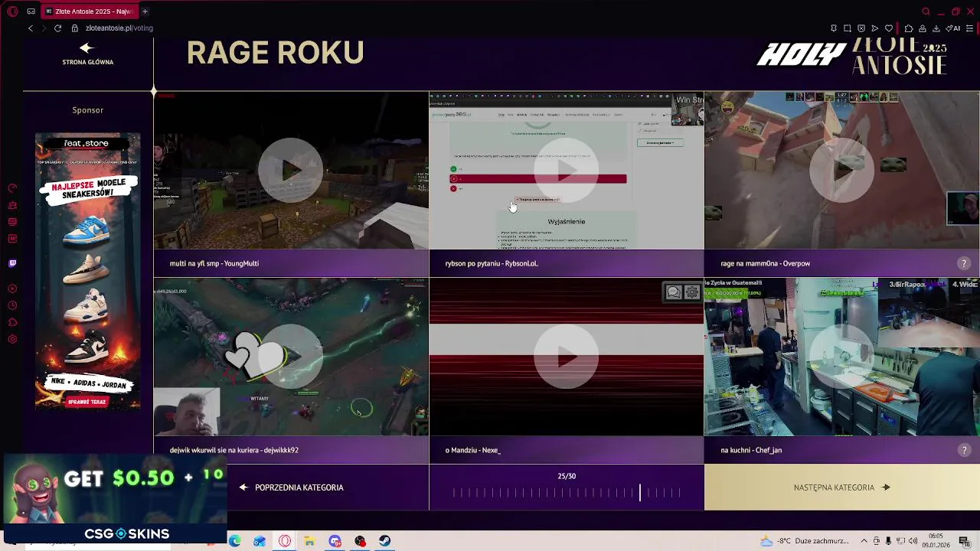Play the multi na yfl smp video
This screenshot has height=551, width=980.
coord(291,171)
